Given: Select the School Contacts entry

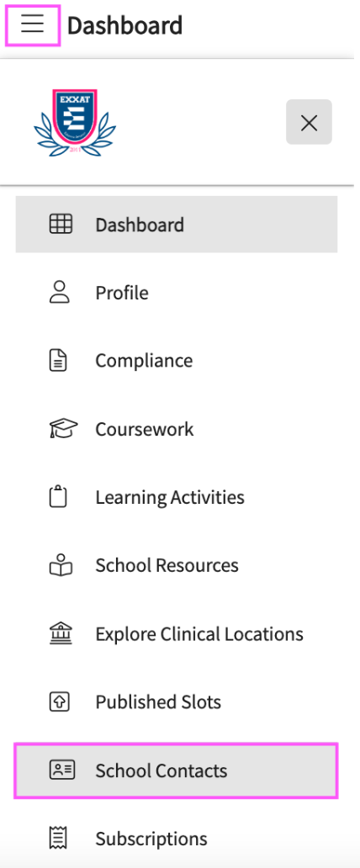Looking at the screenshot, I should tap(176, 770).
